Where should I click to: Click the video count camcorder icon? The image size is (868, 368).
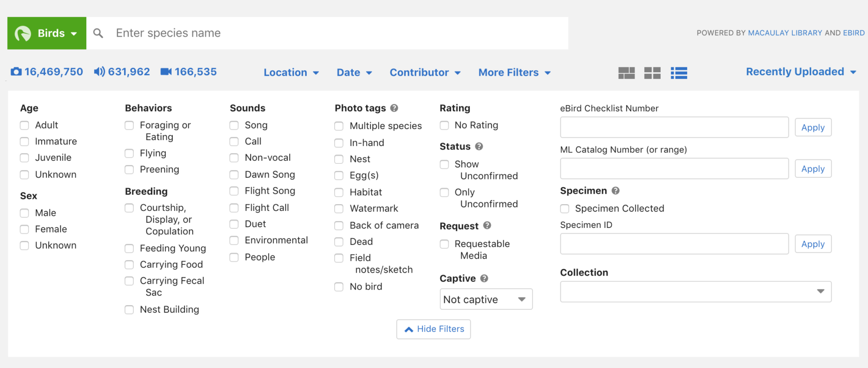pyautogui.click(x=166, y=72)
